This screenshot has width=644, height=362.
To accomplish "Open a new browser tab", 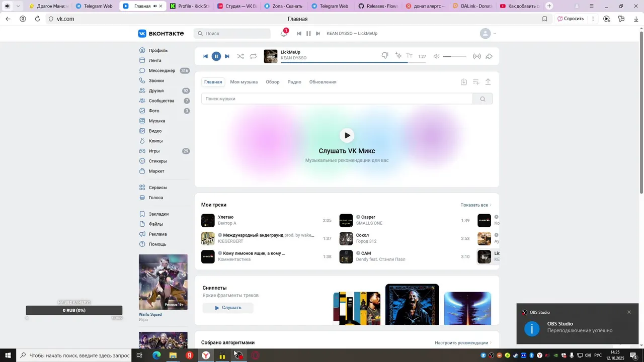I will click(549, 6).
